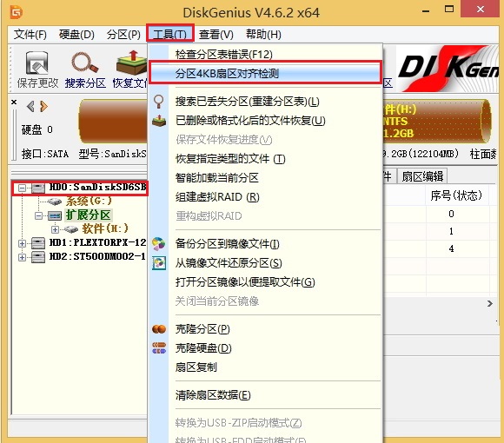Select 系统(G:) label in disk tree

click(89, 202)
